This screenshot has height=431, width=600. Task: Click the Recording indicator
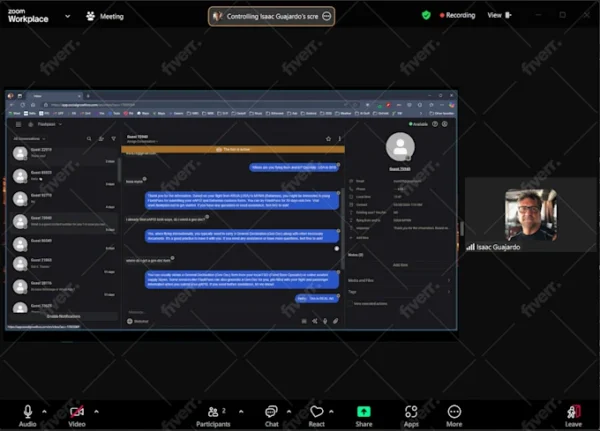click(x=456, y=15)
